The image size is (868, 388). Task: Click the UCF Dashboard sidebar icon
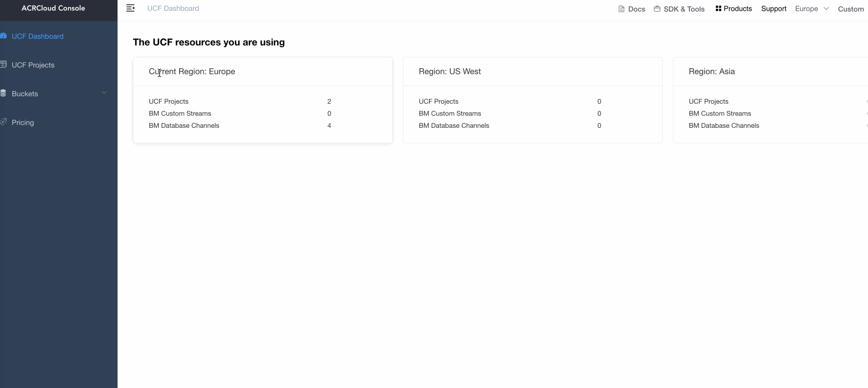tap(3, 36)
